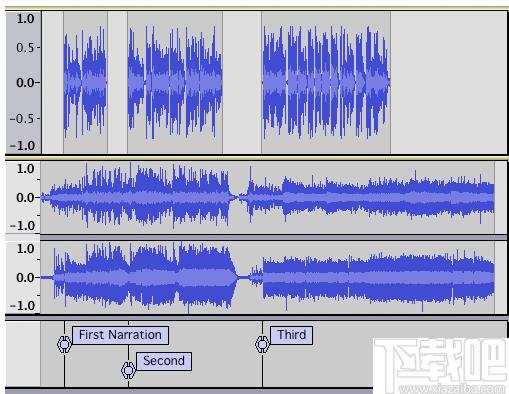The width and height of the screenshot is (509, 394).
Task: Click the gap between second and third clips
Action: coord(242,82)
